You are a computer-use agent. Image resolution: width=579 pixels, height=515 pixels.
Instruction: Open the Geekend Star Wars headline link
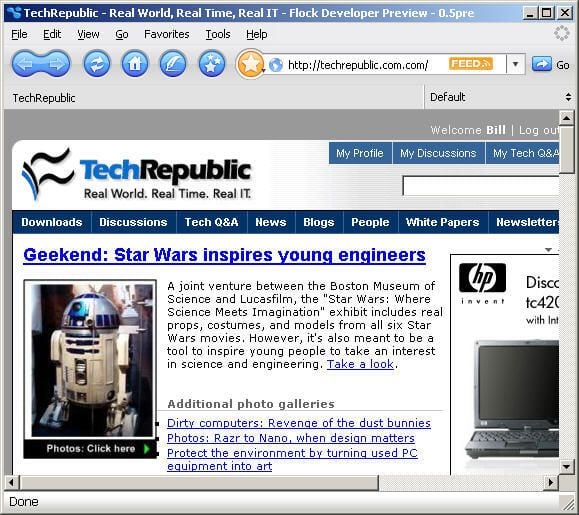click(225, 255)
